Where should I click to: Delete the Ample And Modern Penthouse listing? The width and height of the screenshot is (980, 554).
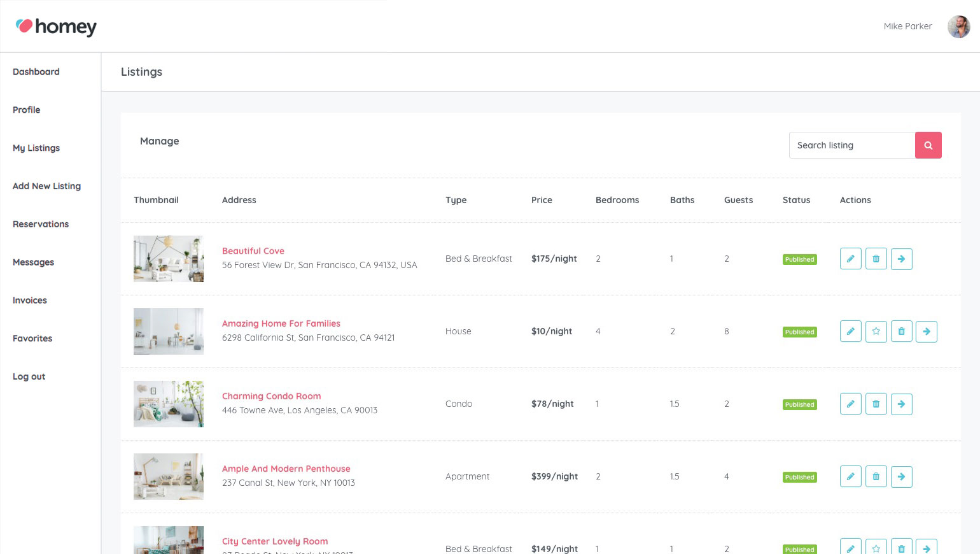(x=876, y=477)
